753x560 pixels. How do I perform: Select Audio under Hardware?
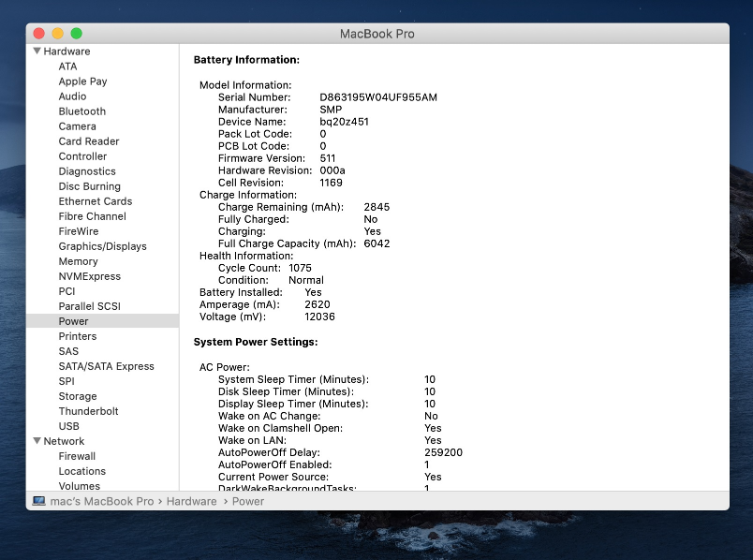72,96
